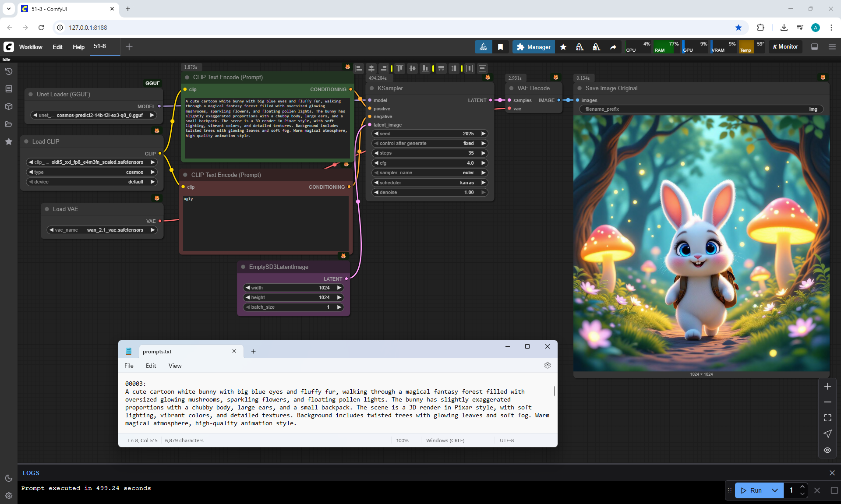Image resolution: width=841 pixels, height=504 pixels.
Task: Open the workflows folder sidebar icon
Action: tap(9, 124)
